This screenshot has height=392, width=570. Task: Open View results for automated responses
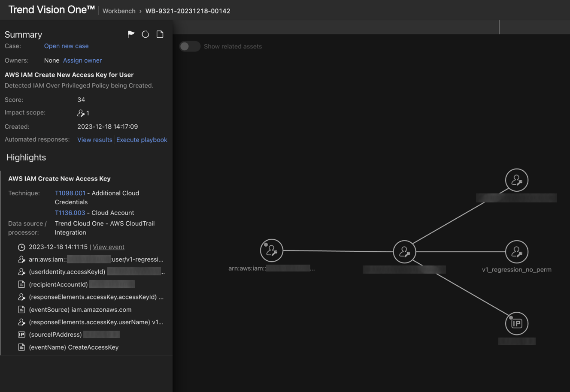pos(95,140)
